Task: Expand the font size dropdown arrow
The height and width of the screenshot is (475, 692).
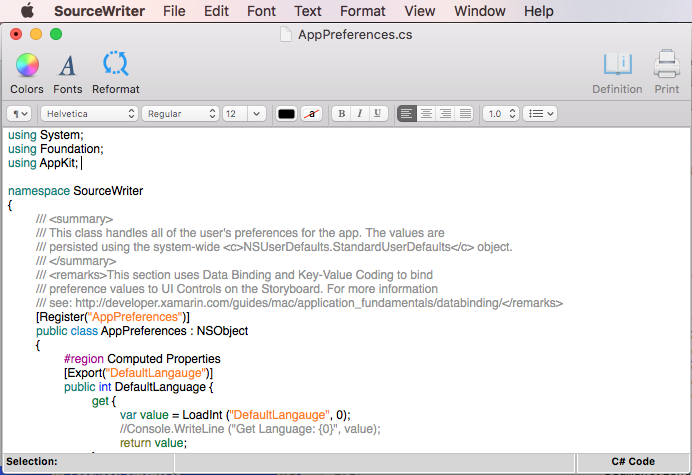Action: point(256,114)
